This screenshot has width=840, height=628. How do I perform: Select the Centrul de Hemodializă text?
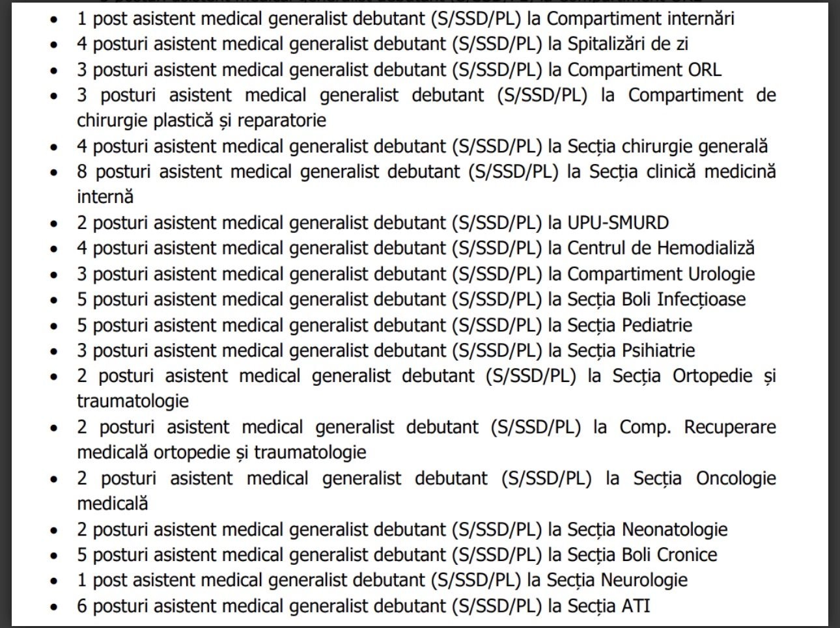tap(661, 248)
